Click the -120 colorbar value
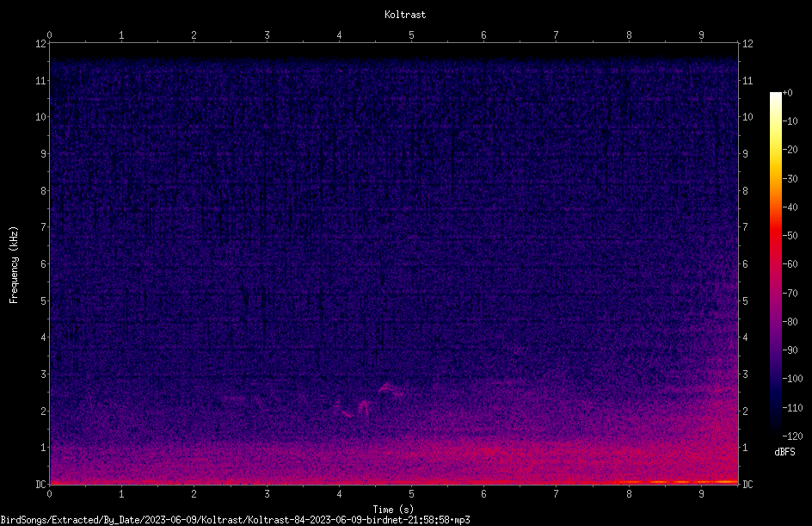This screenshot has width=812, height=526. [792, 436]
